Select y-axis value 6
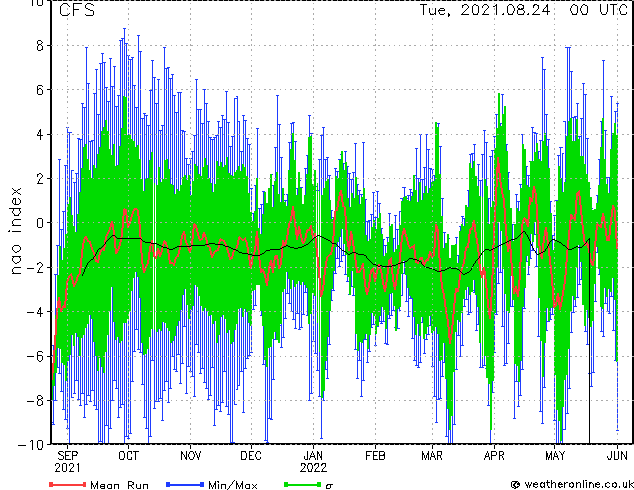This screenshot has height=490, width=634. [x=40, y=90]
